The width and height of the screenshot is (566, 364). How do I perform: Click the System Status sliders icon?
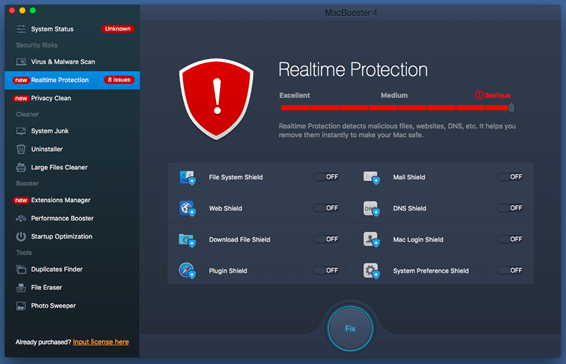(x=21, y=29)
